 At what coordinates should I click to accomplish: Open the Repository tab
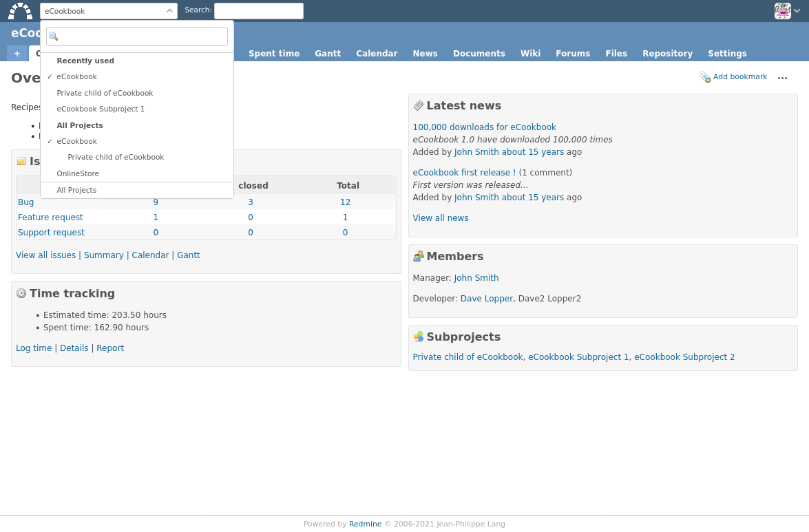coord(667,54)
